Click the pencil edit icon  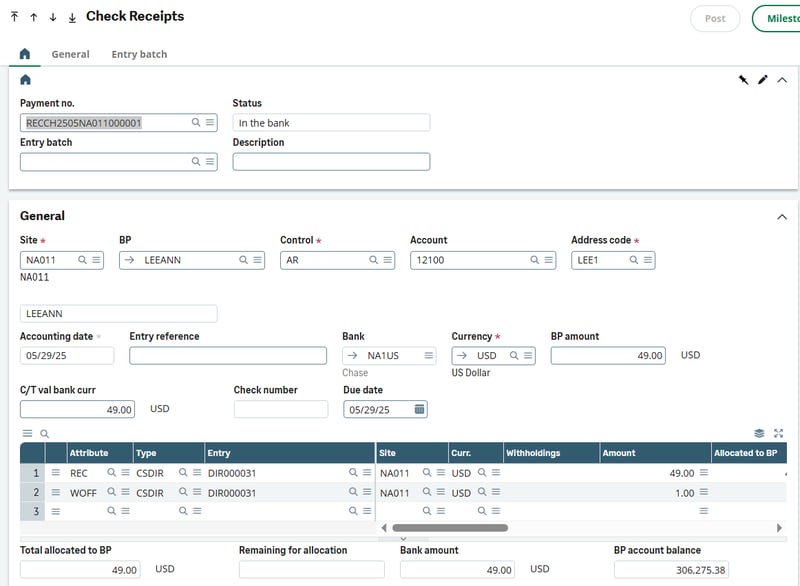point(763,80)
